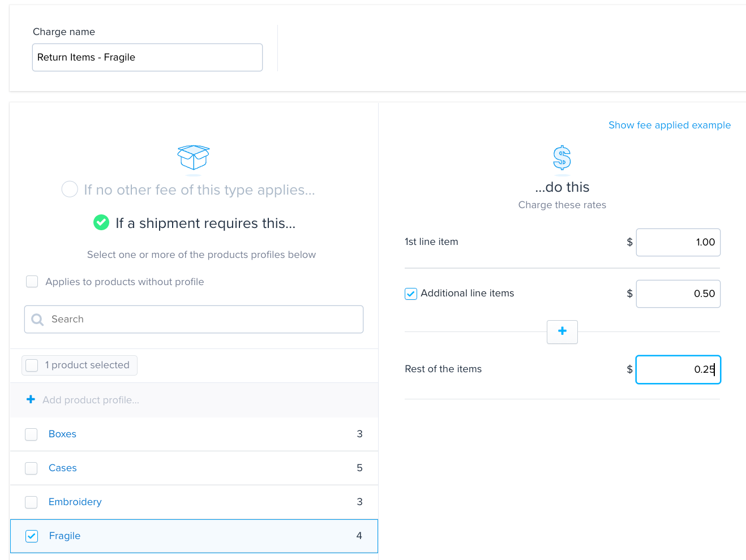Uncheck the Additional line items checkbox
This screenshot has width=746, height=560.
pos(411,294)
